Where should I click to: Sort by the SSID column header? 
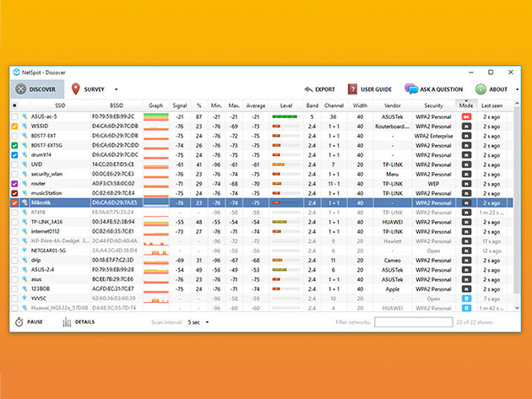click(60, 105)
